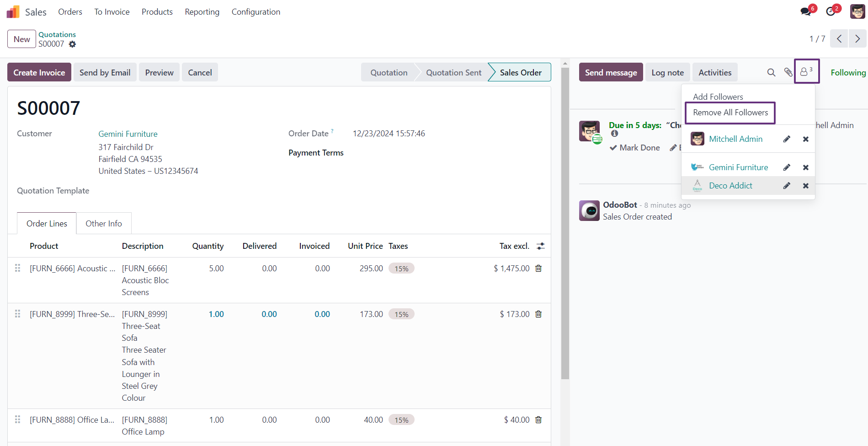
Task: Open the Orders menu
Action: pos(70,12)
